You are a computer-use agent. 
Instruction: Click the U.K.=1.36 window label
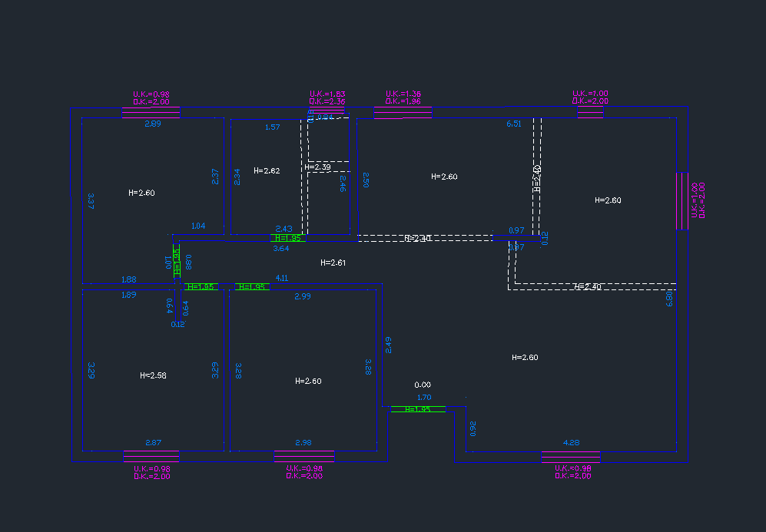coord(403,93)
